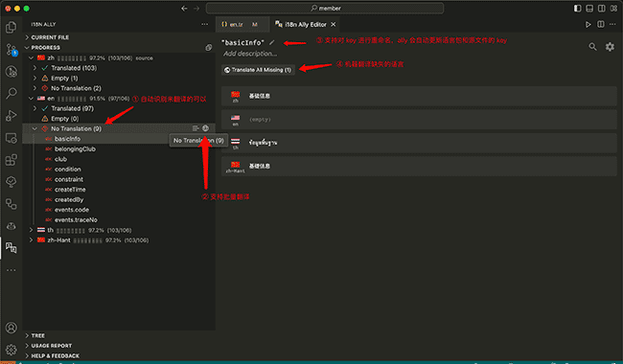Switch to the en.ts editor tab

point(242,24)
